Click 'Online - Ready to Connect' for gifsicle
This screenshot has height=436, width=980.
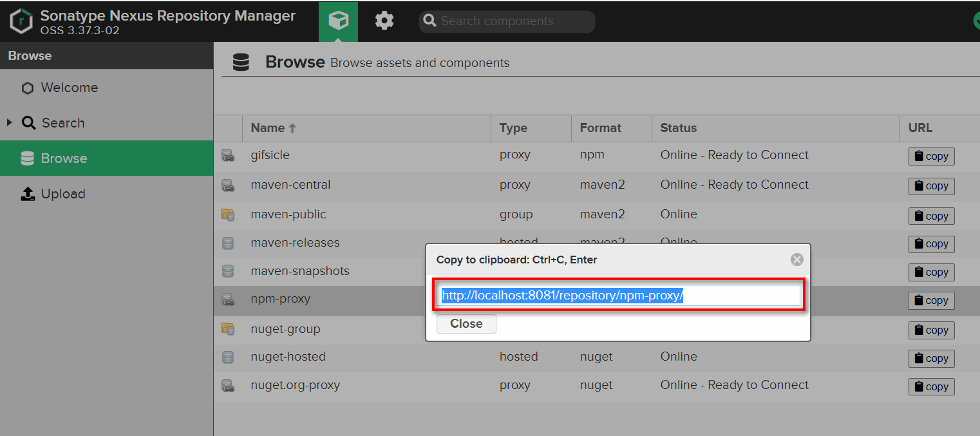click(734, 155)
